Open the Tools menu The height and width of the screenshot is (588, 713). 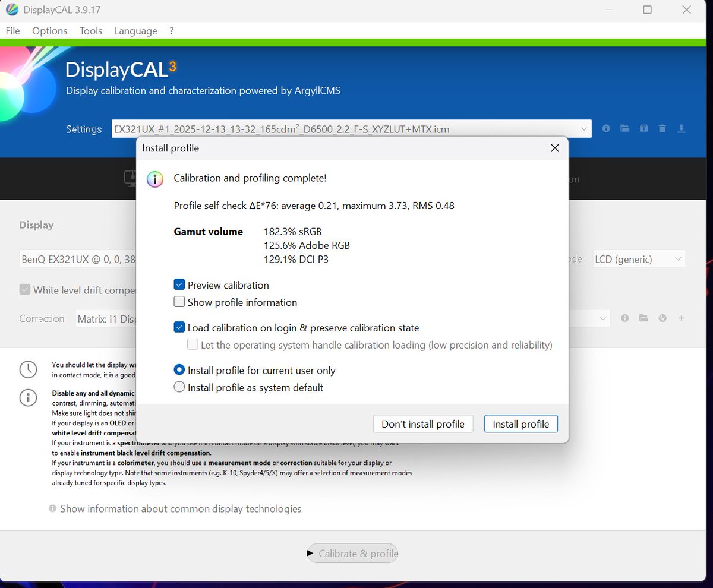point(91,31)
